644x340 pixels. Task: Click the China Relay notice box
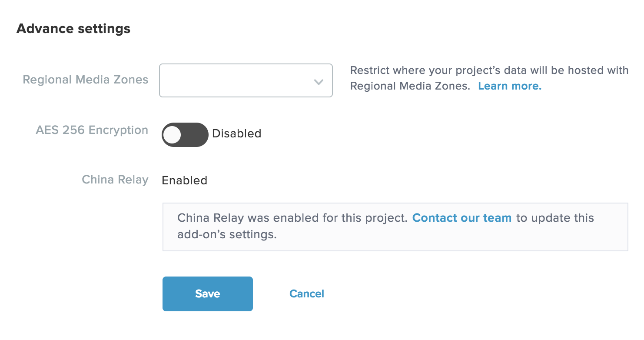pyautogui.click(x=395, y=227)
